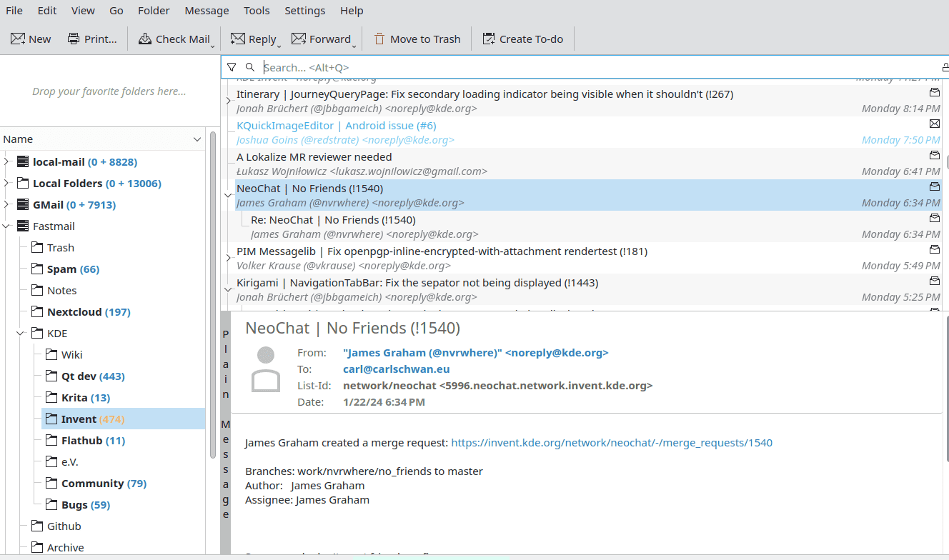949x560 pixels.
Task: Expand the local-mail account tree
Action: tap(6, 161)
